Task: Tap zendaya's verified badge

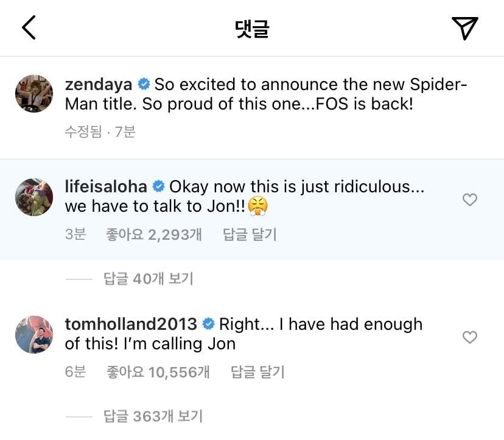Action: (144, 85)
